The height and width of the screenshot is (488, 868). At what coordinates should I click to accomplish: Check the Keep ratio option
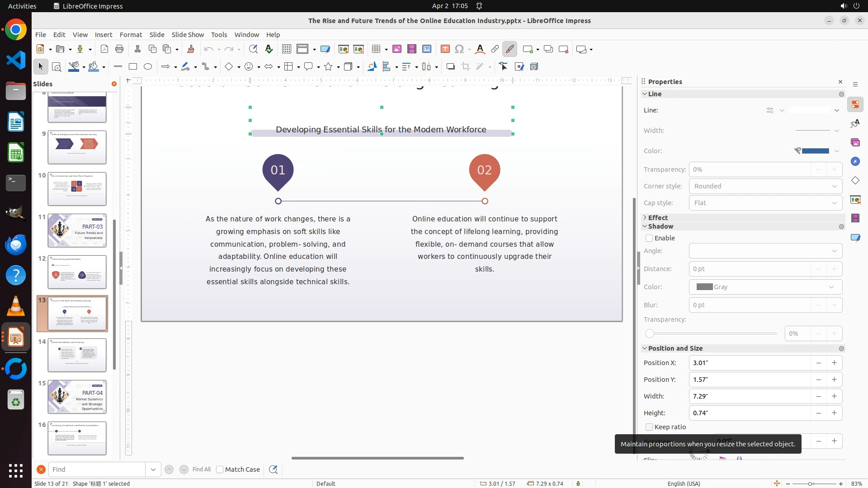coord(649,427)
